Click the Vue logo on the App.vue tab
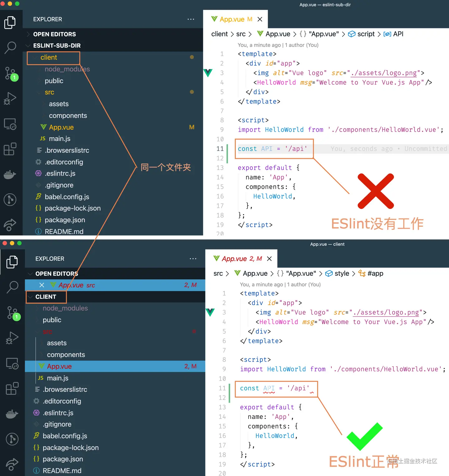This screenshot has width=449, height=476. tap(214, 19)
